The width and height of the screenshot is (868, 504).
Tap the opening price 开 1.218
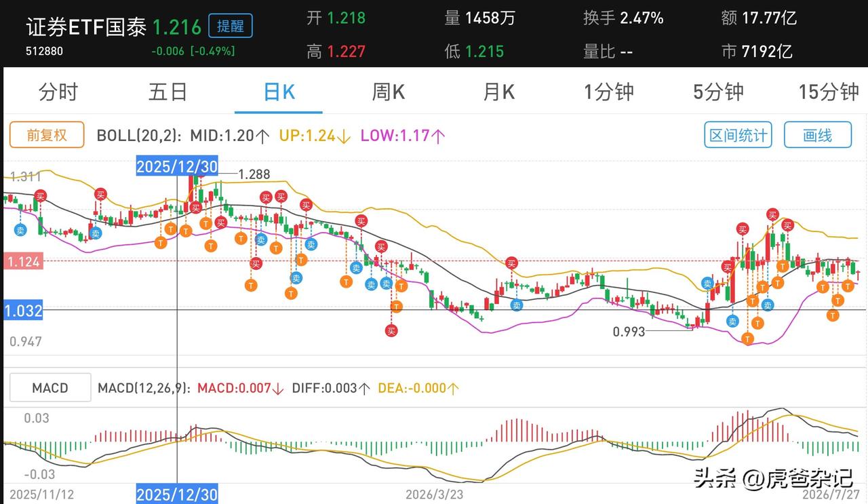(x=336, y=18)
